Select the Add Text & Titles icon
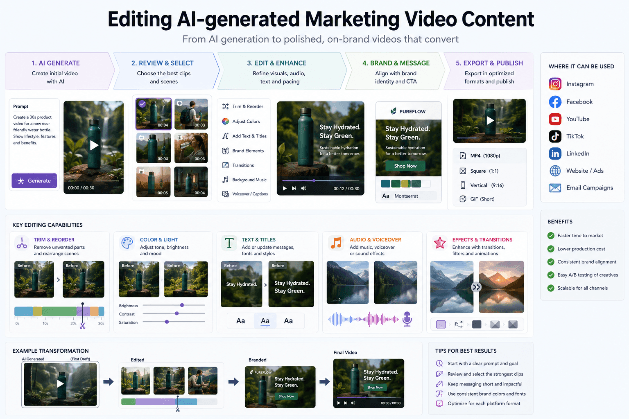The width and height of the screenshot is (629, 419). pyautogui.click(x=225, y=136)
